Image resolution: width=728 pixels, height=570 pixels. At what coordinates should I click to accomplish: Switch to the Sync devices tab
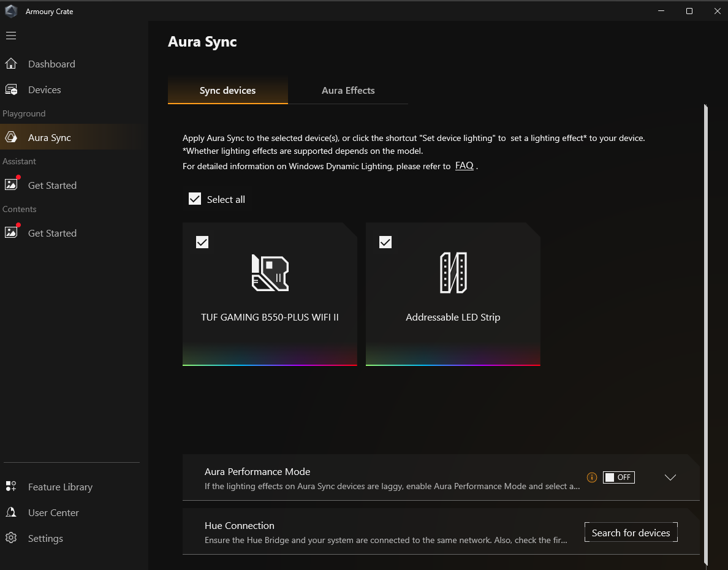tap(227, 91)
